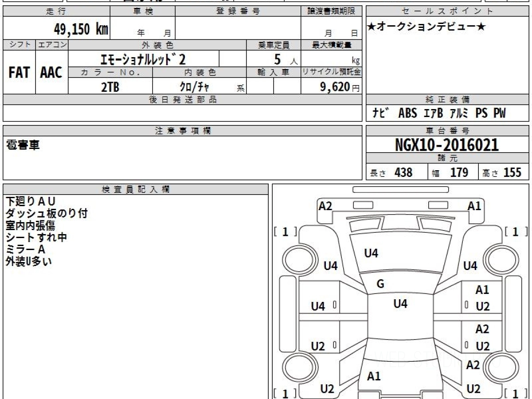Click the ナビ equipment entry

pos(381,113)
